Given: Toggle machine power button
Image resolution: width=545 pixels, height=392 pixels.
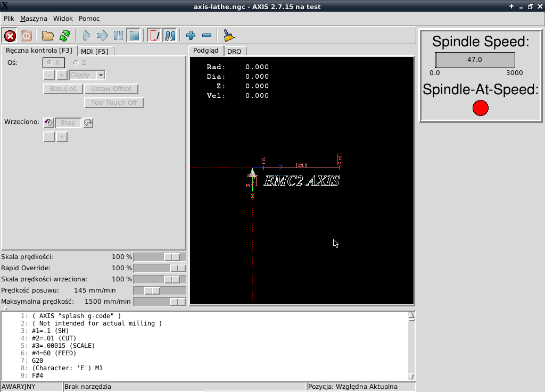Looking at the screenshot, I should [26, 36].
